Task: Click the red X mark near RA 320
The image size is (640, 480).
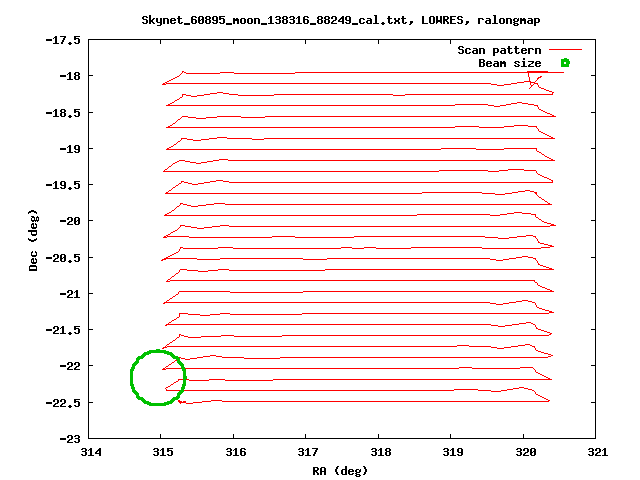Action: (534, 81)
